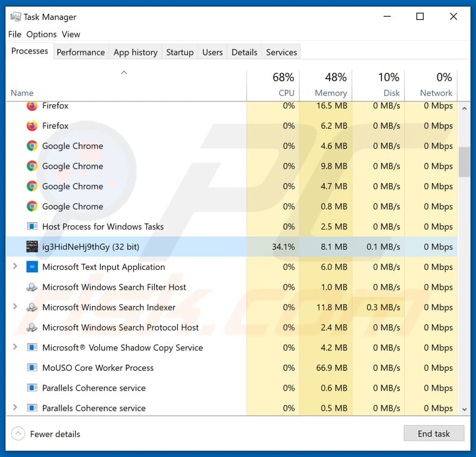The height and width of the screenshot is (457, 476).
Task: Select Host Process for Windows Tasks row
Action: click(x=231, y=226)
